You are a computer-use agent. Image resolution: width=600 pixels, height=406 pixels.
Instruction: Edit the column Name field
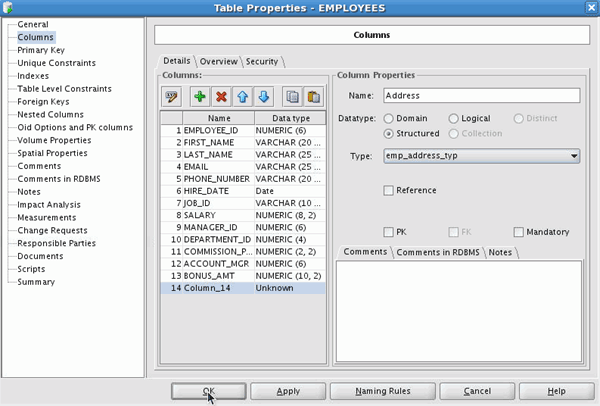tap(481, 96)
